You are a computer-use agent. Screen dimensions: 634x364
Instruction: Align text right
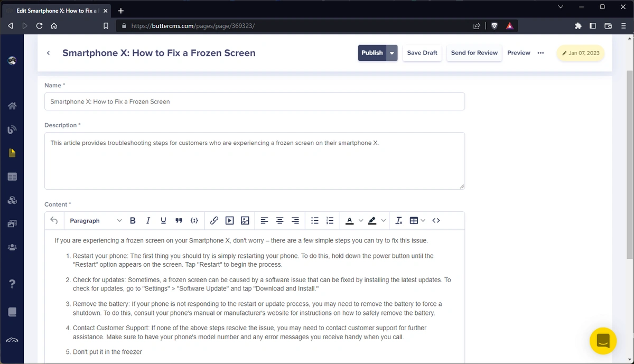click(295, 221)
